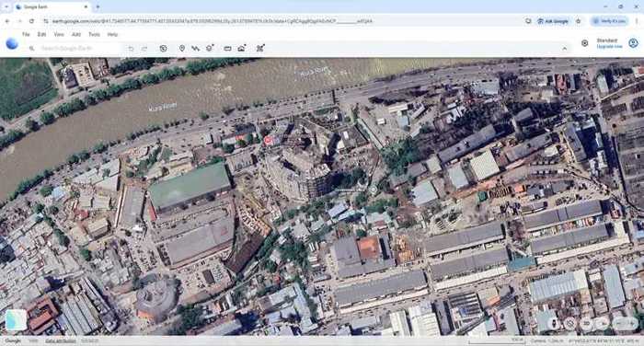Viewport: 644px width, 346px height.
Task: Open the layers thumbnail at map corner
Action: pos(17,320)
